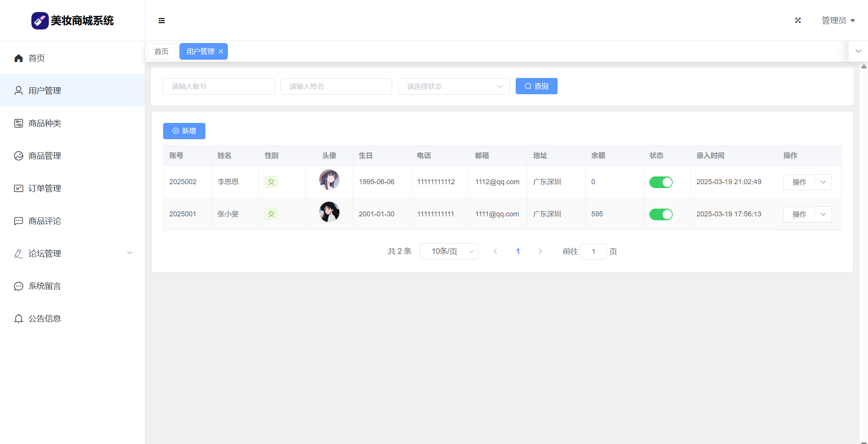Open the 管理员 account menu
Screen dimensions: 868x444
coord(838,21)
